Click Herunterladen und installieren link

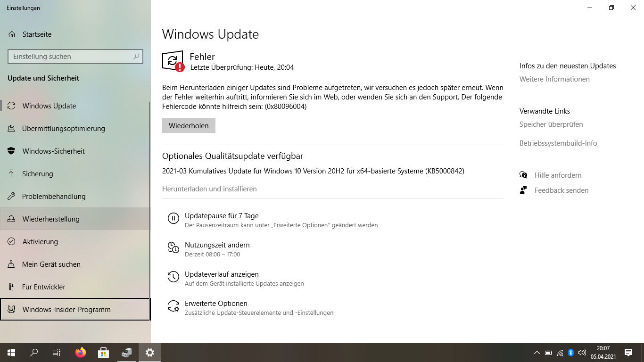coord(209,189)
